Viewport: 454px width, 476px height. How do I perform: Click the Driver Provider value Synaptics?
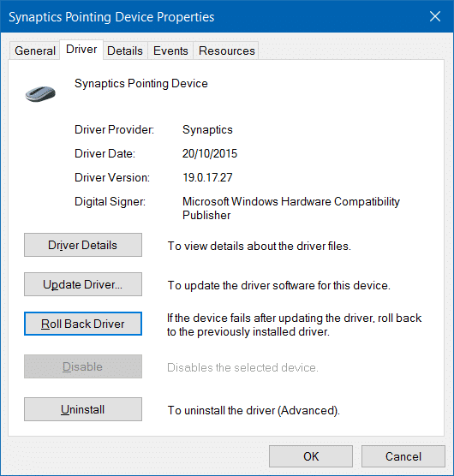pyautogui.click(x=207, y=130)
